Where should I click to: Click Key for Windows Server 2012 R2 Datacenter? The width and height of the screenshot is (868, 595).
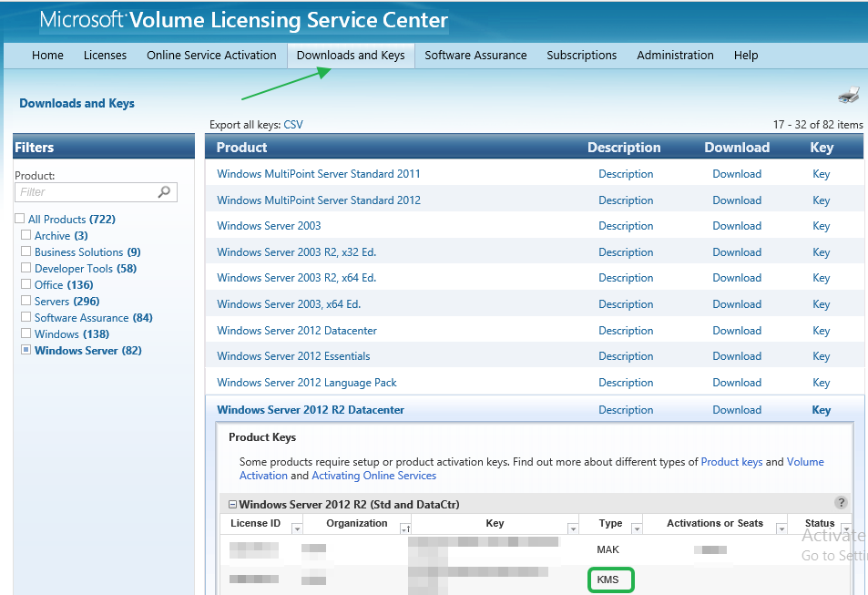(x=821, y=410)
